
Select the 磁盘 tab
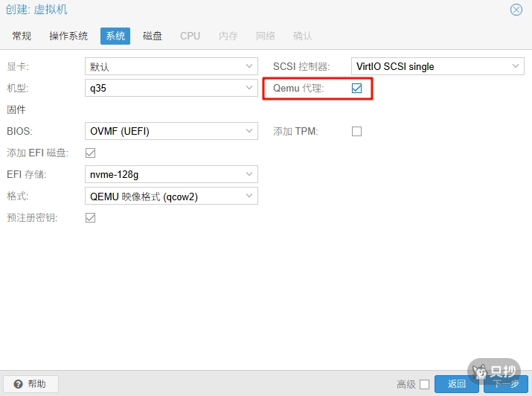click(153, 36)
